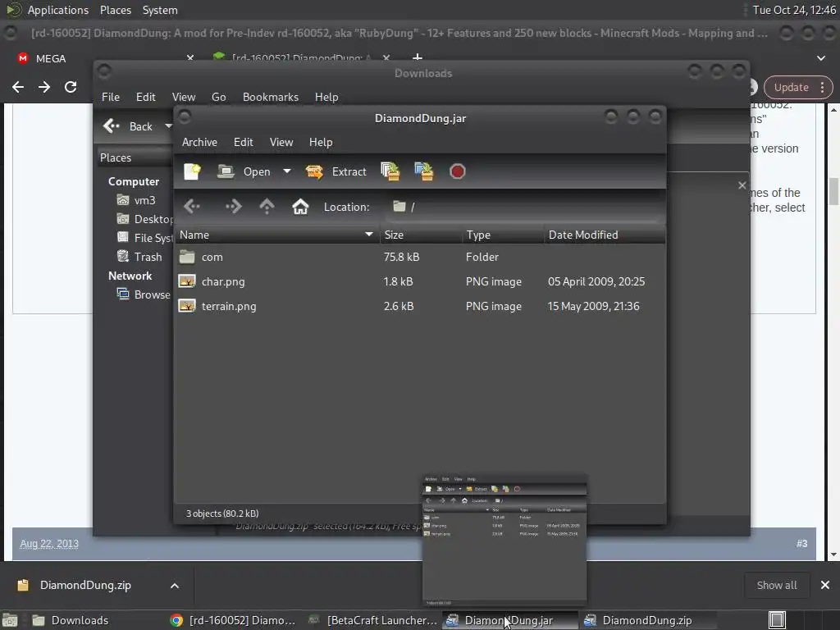Go forward in archive location history

(x=233, y=206)
